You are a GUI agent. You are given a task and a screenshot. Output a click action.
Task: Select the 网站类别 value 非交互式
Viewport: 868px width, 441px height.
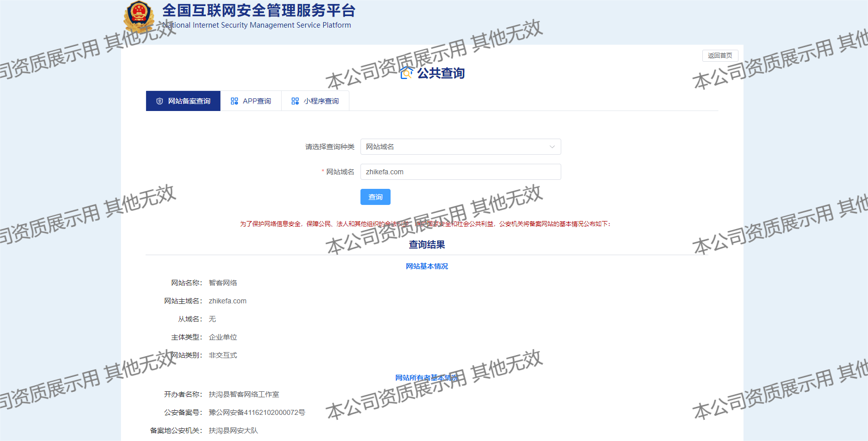[x=223, y=355]
